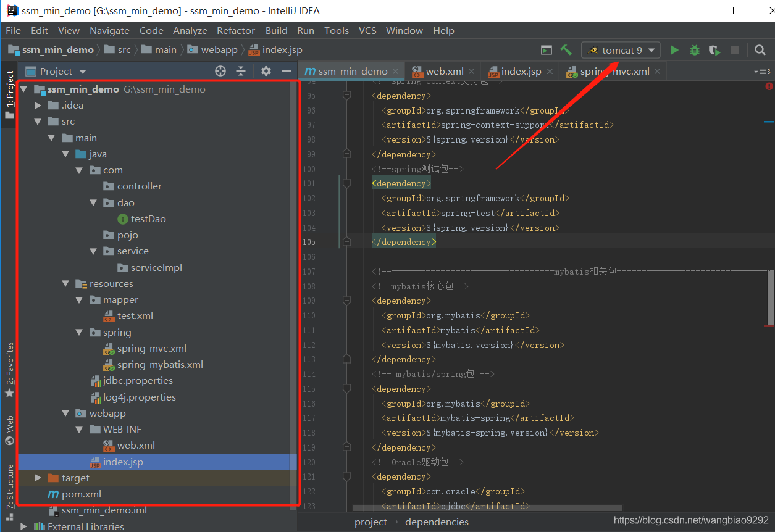Fold dependency block at line 121
775x532 pixels.
346,476
